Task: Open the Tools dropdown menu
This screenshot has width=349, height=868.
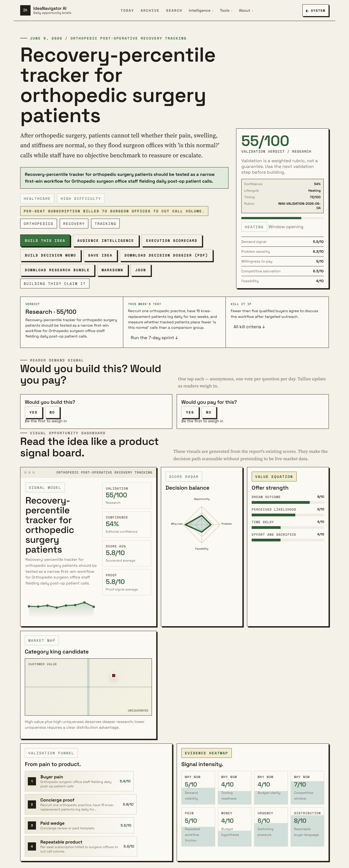Action: (226, 10)
